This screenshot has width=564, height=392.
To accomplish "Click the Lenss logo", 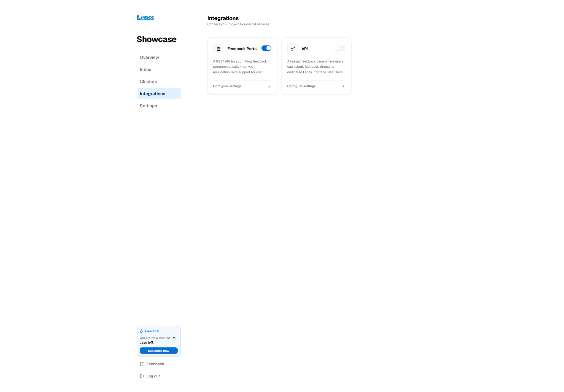I will tap(145, 18).
